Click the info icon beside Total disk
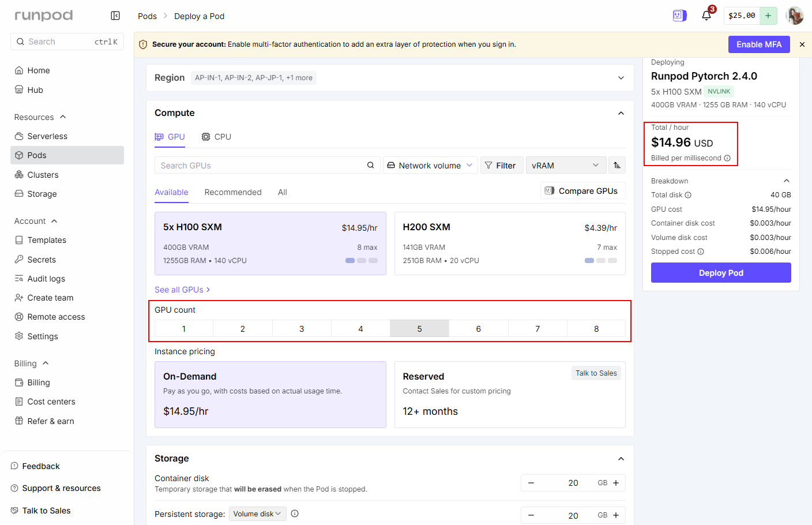Viewport: 812px width, 525px height. [x=688, y=195]
